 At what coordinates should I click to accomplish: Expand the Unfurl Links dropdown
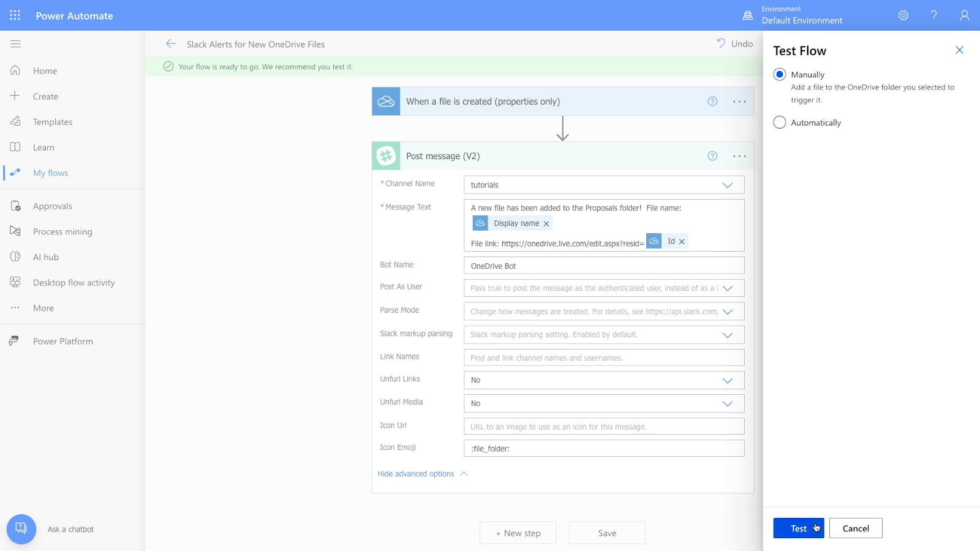pos(727,380)
